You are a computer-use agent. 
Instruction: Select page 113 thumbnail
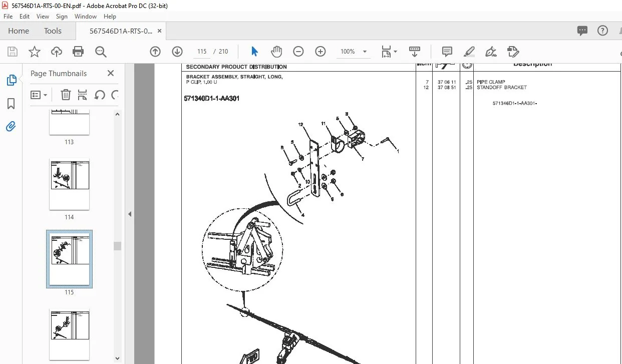(x=69, y=122)
